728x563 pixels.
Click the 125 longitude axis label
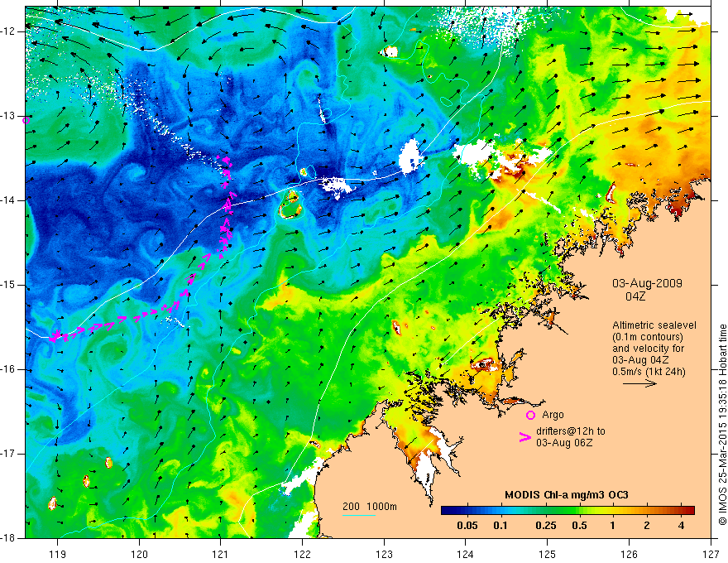point(548,554)
